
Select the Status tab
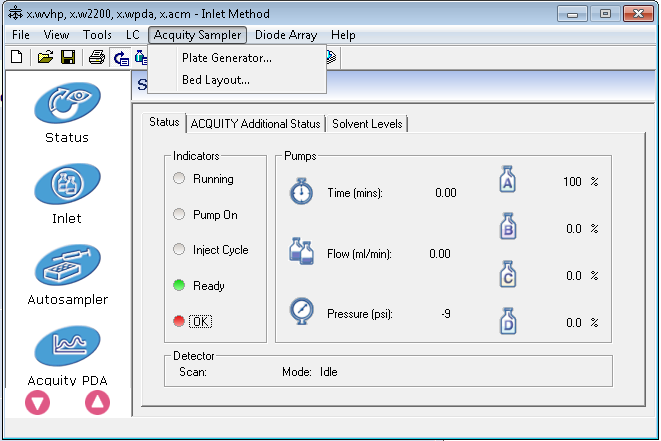click(164, 122)
